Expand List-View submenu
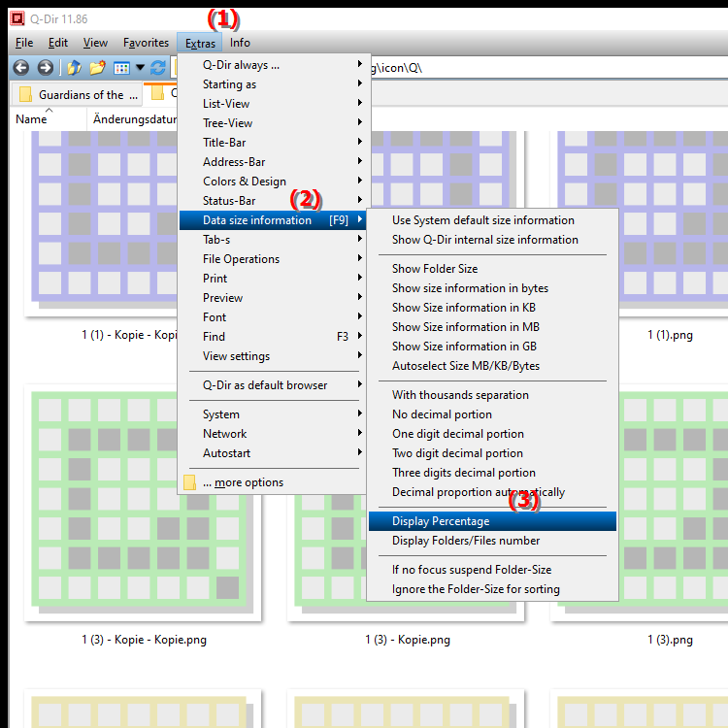This screenshot has width=728, height=728. click(x=273, y=104)
